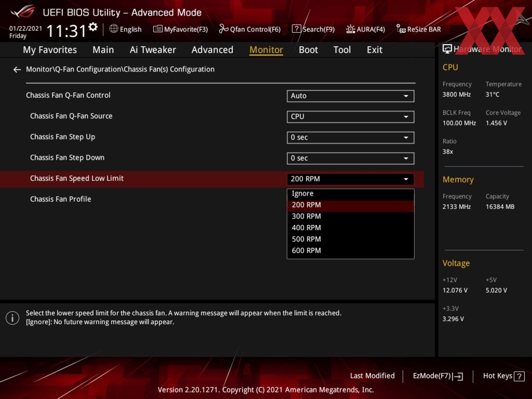Select the Monitor tab
Viewport: 532px width, 399px height.
tap(266, 50)
